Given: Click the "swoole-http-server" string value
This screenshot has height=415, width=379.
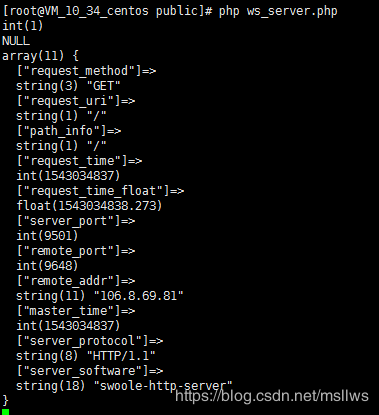Looking at the screenshot, I should (163, 386).
